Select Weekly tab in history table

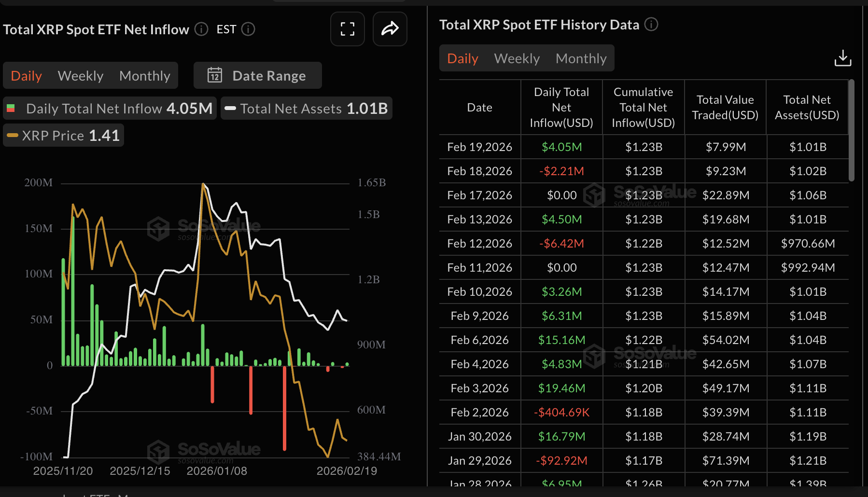click(x=517, y=58)
